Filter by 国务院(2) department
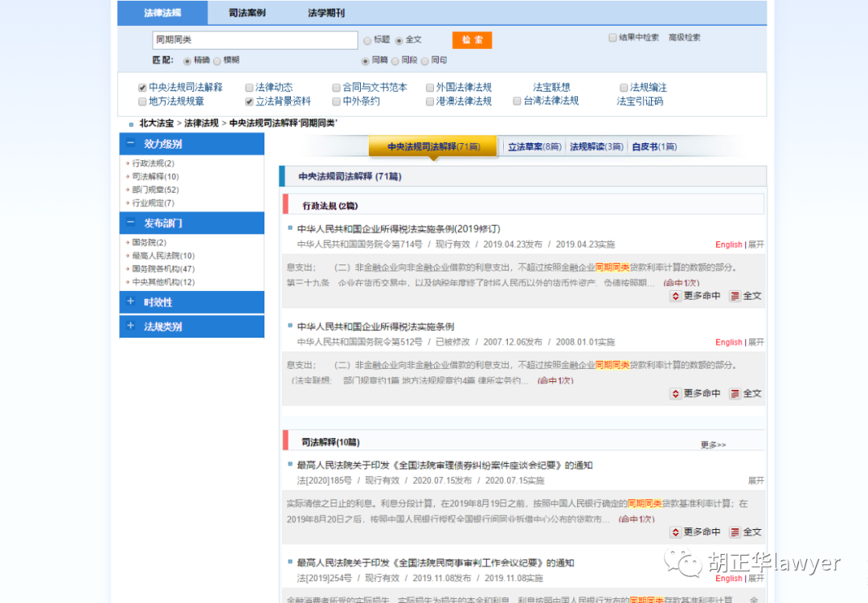Viewport: 868px width, 603px height. [x=149, y=243]
